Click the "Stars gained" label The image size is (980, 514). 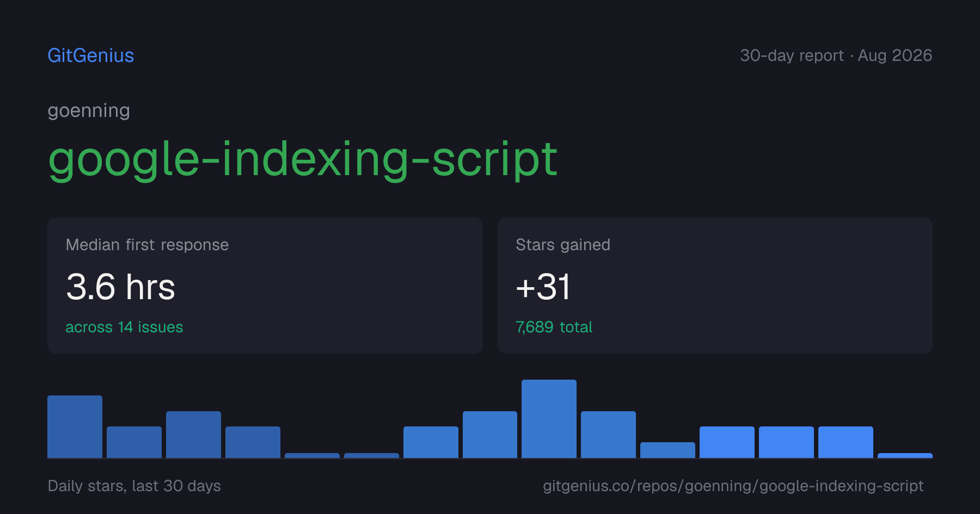pyautogui.click(x=563, y=245)
